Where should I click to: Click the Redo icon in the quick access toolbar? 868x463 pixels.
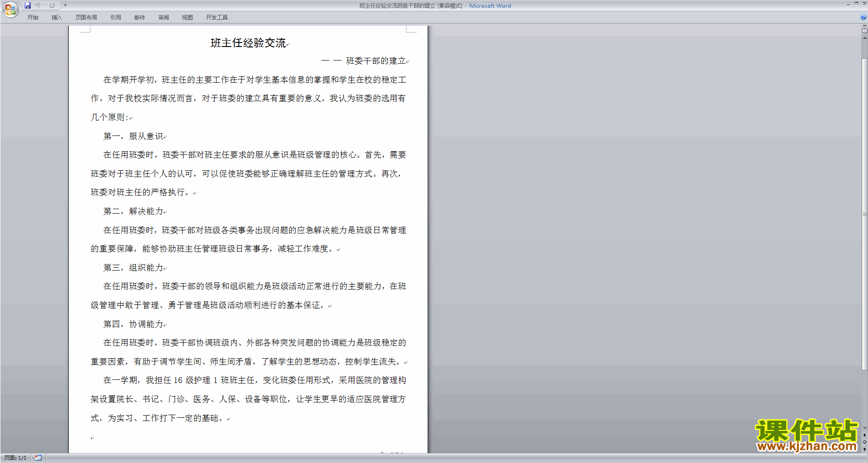[x=52, y=5]
